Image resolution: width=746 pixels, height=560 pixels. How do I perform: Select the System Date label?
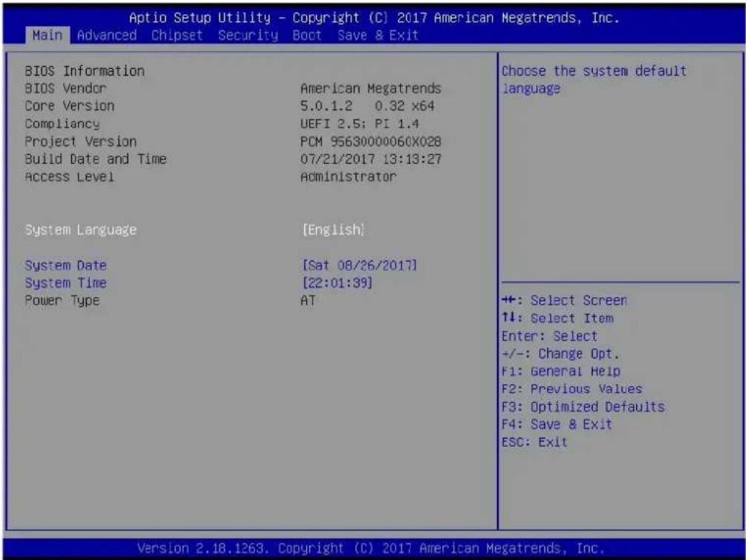coord(66,265)
